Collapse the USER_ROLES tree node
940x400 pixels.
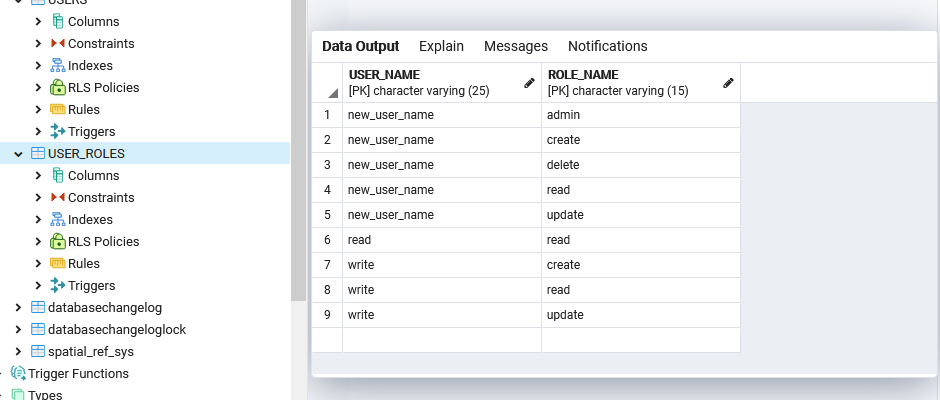[x=19, y=154]
